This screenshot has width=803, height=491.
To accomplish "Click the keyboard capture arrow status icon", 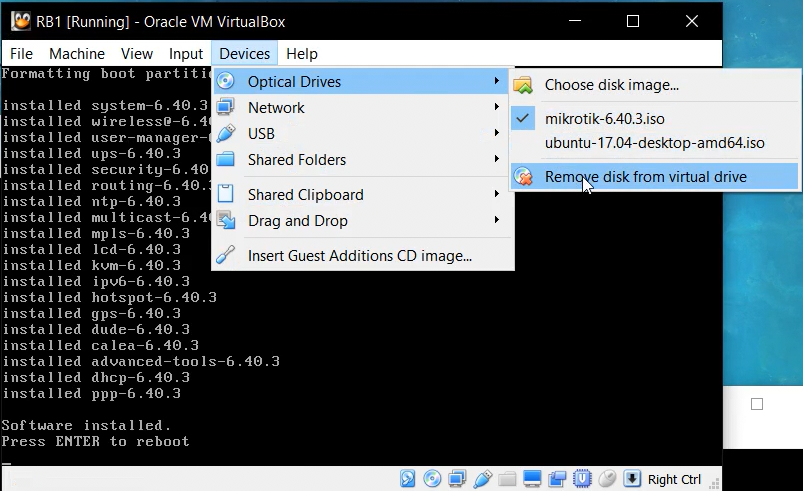I will 632,479.
